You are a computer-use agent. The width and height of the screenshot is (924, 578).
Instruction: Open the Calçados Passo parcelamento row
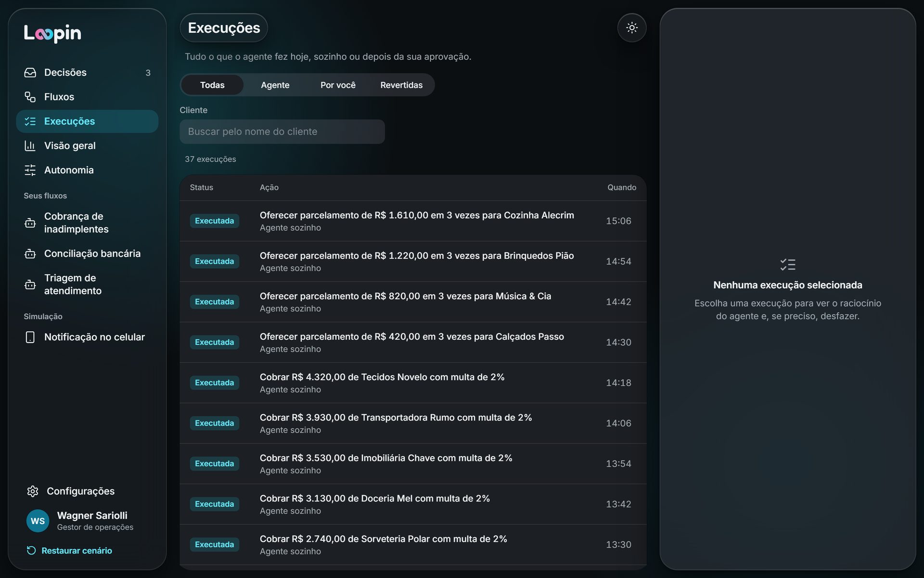pyautogui.click(x=413, y=342)
